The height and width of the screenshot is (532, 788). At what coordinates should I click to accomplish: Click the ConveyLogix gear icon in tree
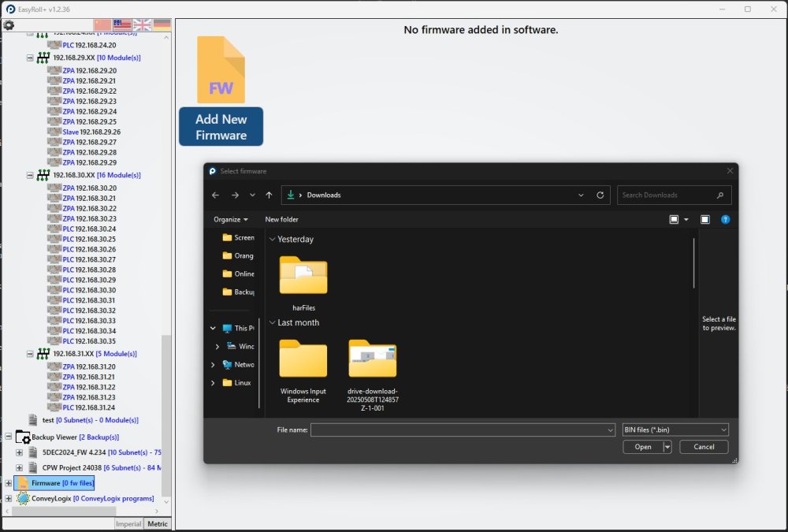pyautogui.click(x=23, y=498)
